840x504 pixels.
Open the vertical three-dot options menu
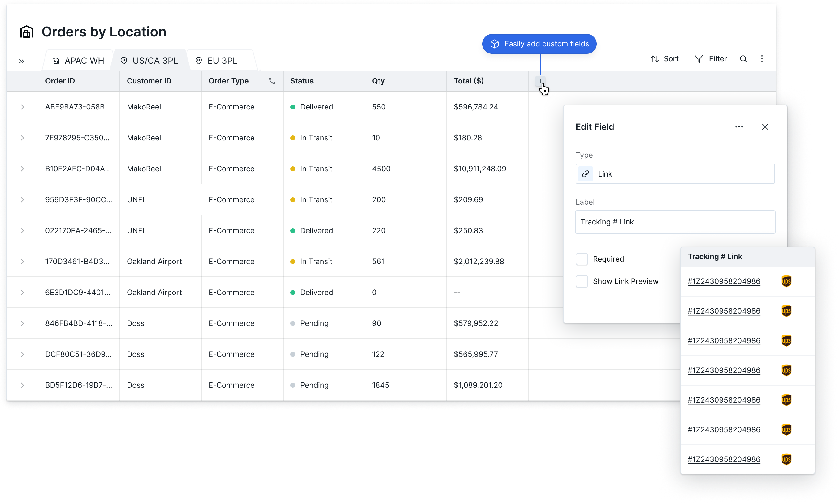pos(762,59)
